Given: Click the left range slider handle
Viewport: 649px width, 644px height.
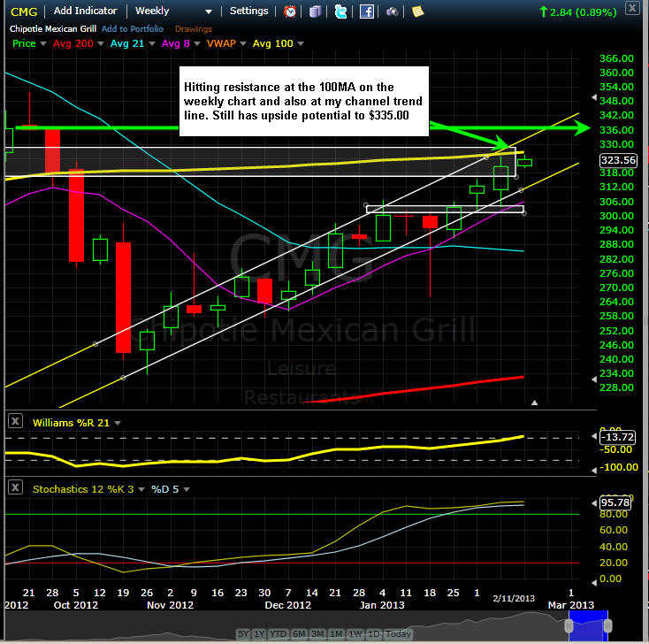Looking at the screenshot, I should click(x=569, y=625).
